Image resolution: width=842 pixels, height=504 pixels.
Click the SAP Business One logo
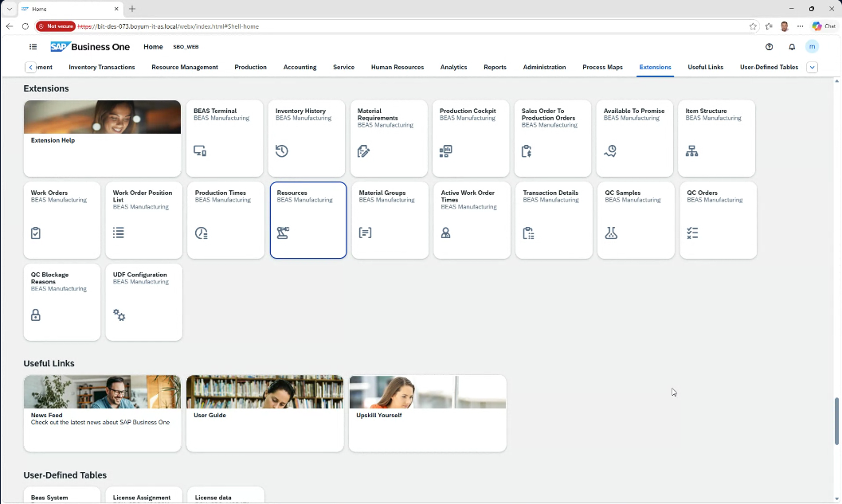[90, 47]
